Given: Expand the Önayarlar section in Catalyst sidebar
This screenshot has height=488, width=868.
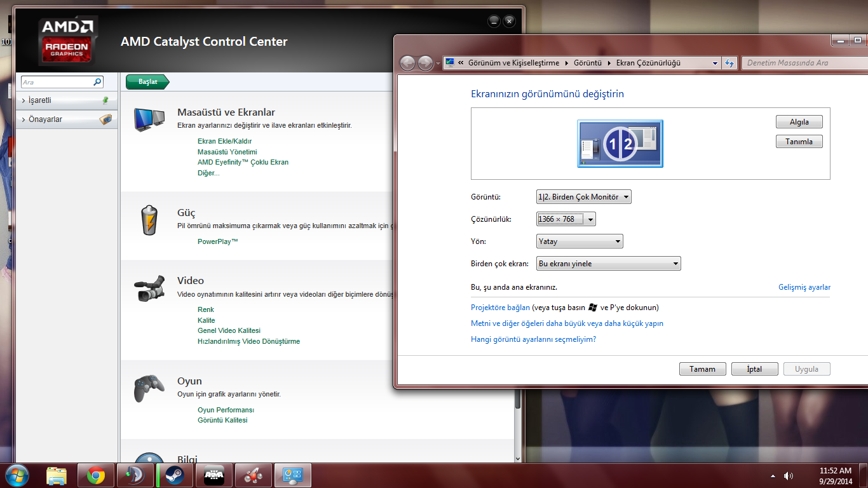Looking at the screenshot, I should (24, 119).
